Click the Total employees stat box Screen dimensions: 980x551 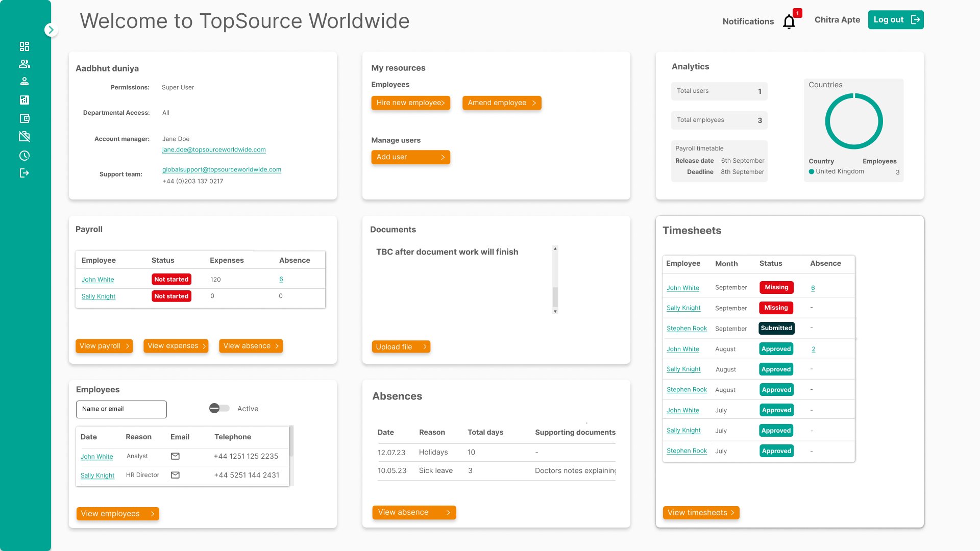(x=719, y=120)
